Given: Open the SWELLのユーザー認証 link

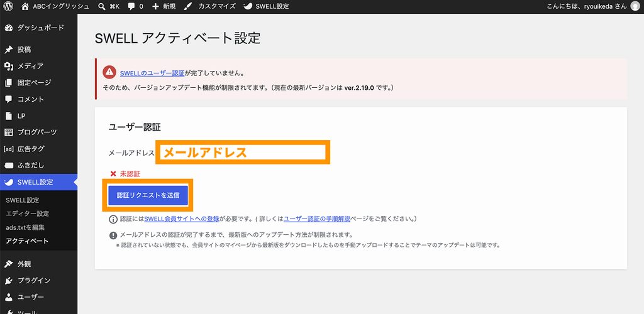Looking at the screenshot, I should [152, 73].
